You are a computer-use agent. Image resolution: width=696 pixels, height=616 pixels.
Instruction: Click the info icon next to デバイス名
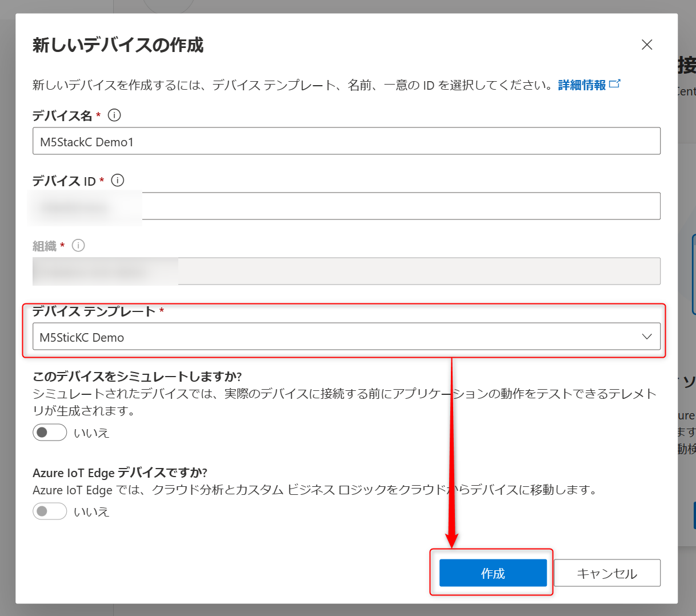114,115
